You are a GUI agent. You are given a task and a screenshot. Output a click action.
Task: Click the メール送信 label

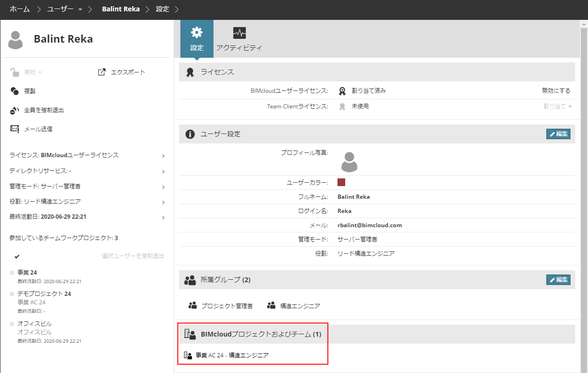pyautogui.click(x=38, y=129)
